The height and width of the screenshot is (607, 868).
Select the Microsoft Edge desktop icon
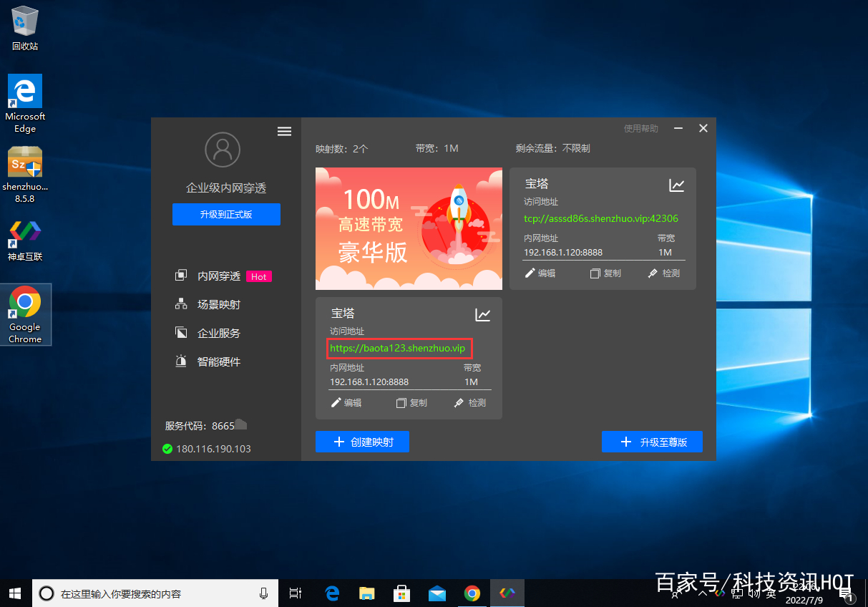point(25,105)
